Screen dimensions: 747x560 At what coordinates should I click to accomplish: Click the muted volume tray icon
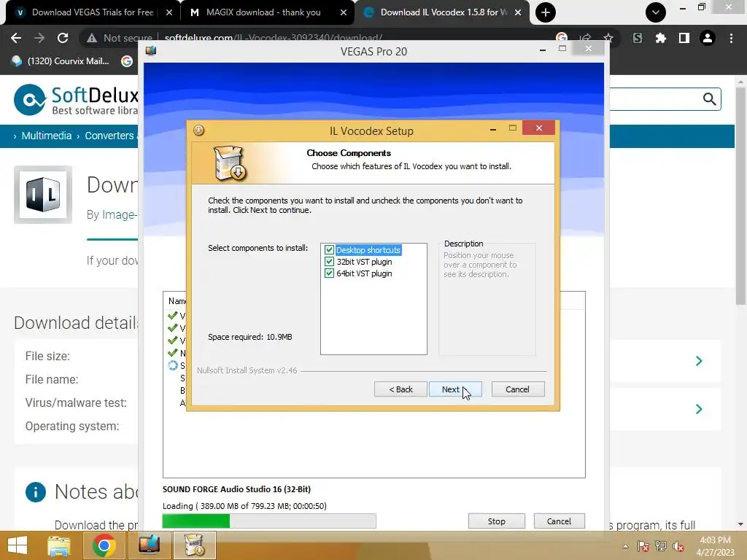click(678, 546)
